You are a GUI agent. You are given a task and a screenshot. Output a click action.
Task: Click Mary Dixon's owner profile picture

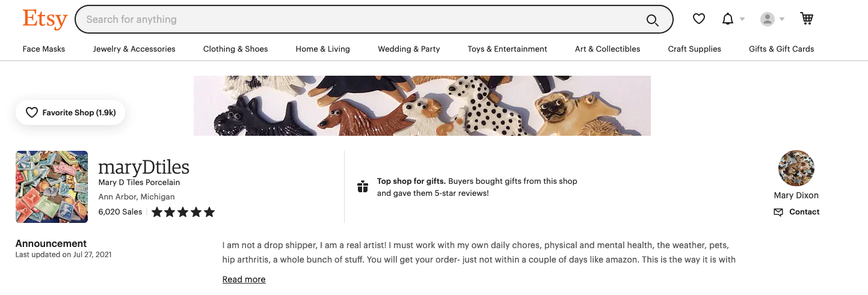pos(796,168)
